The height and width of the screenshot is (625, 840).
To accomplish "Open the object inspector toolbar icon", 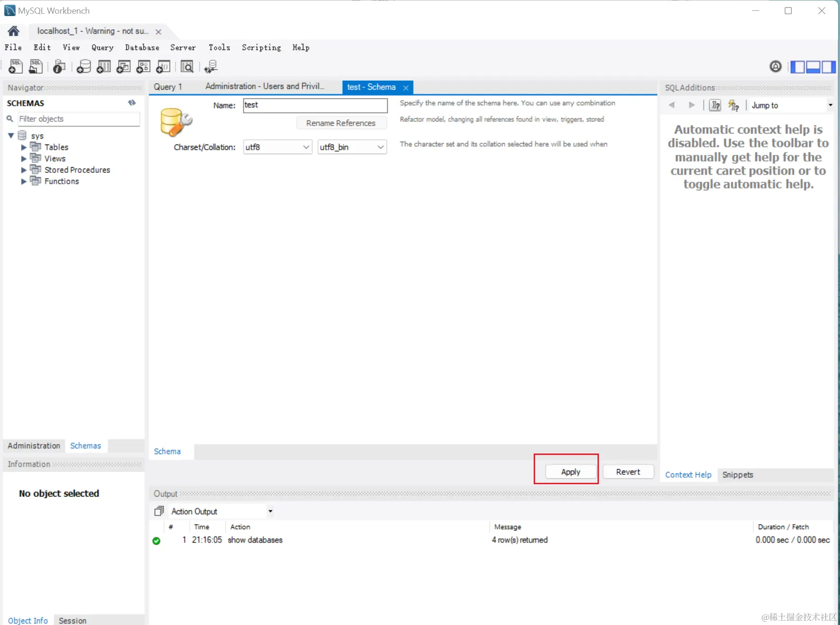I will pos(59,67).
